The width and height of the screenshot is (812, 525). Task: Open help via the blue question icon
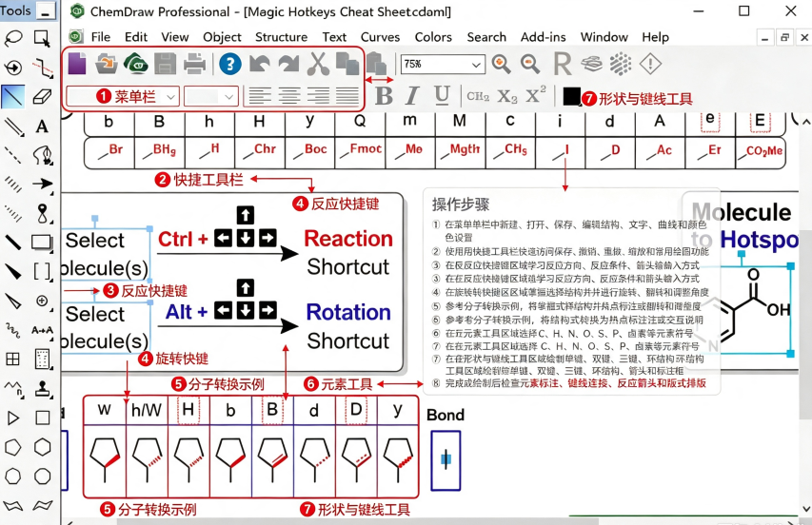230,64
